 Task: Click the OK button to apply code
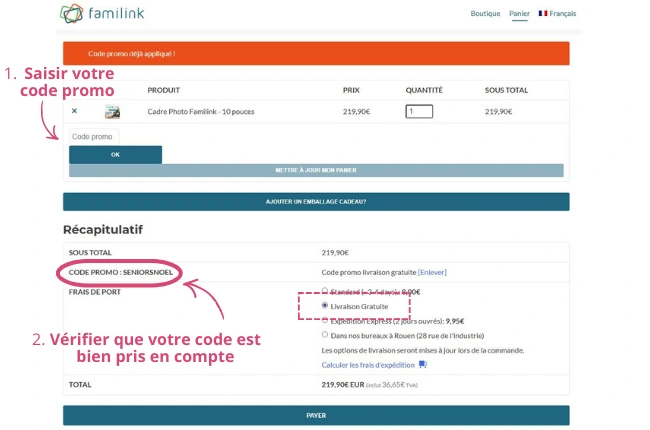[115, 155]
